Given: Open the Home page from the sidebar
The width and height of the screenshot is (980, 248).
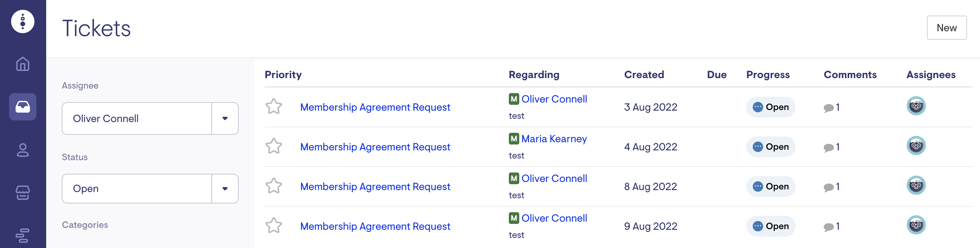Looking at the screenshot, I should [x=22, y=64].
